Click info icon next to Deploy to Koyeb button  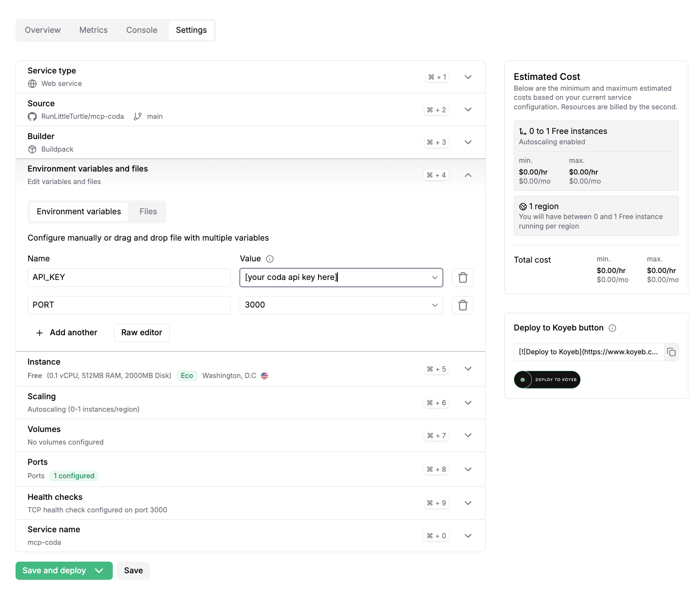[x=612, y=328]
